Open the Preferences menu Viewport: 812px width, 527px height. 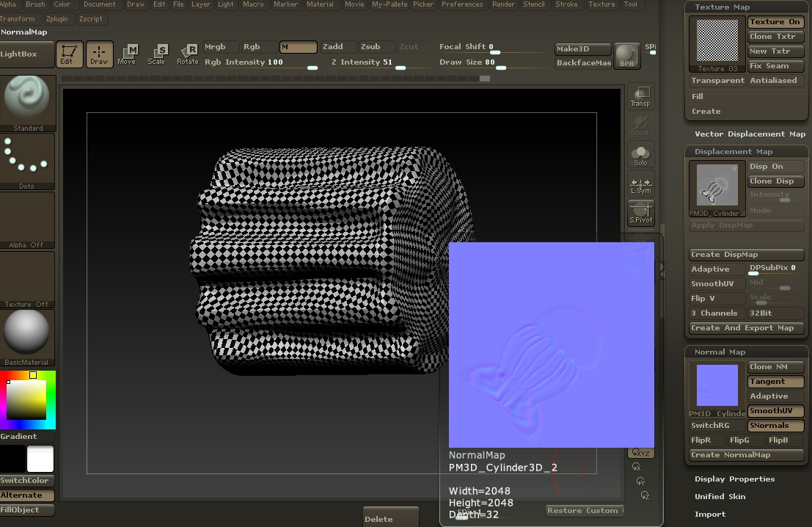(462, 4)
